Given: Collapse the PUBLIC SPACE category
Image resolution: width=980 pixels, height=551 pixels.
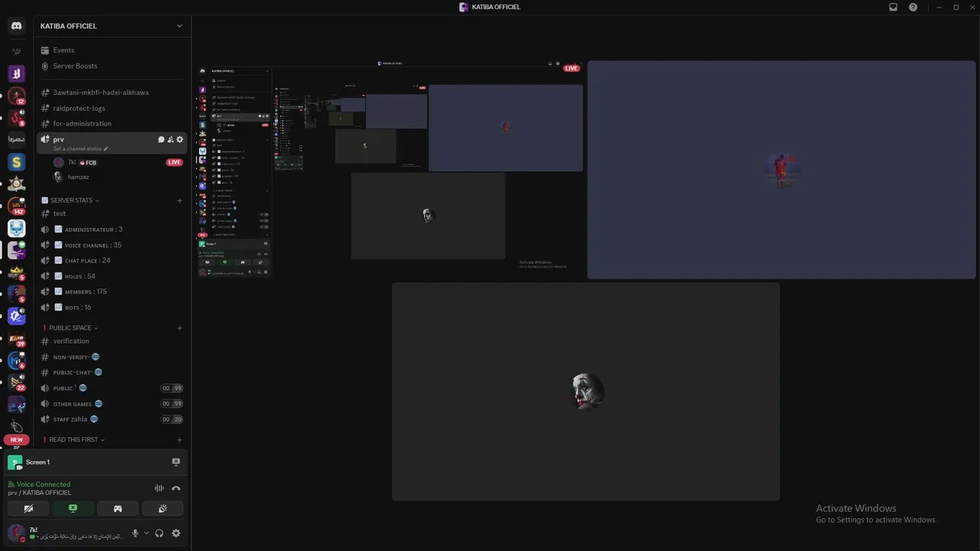Looking at the screenshot, I should pyautogui.click(x=70, y=328).
